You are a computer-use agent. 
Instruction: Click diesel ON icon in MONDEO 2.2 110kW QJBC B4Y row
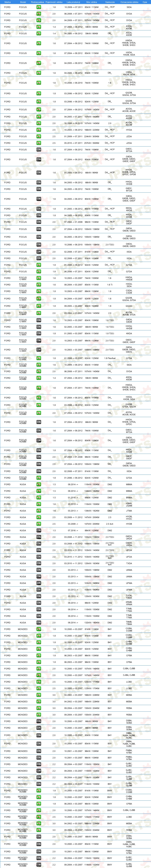tap(39, 764)
